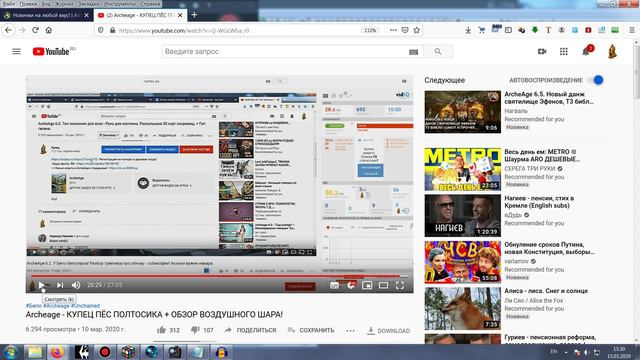Dislike the video with thumbs-down 107
640x360 pixels.
pyautogui.click(x=202, y=330)
